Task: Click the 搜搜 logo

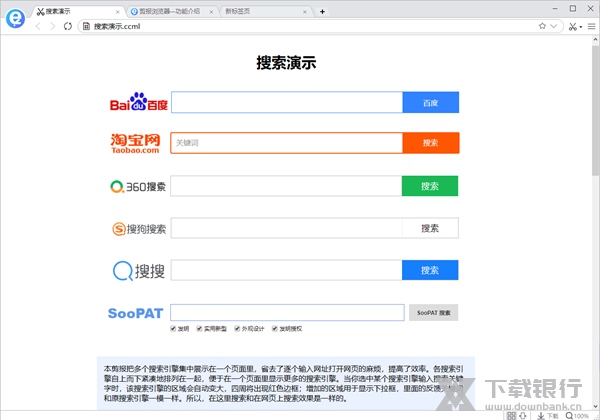Action: point(139,271)
